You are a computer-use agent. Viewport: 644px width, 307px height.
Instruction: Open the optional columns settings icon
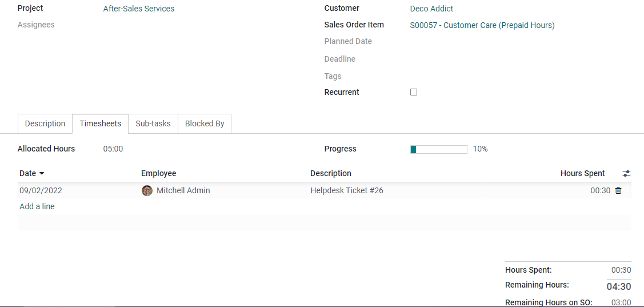click(x=626, y=173)
